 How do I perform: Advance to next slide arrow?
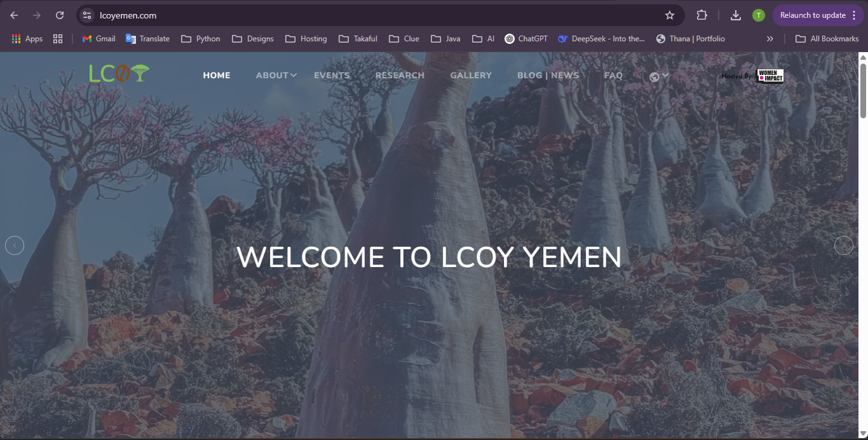pos(843,245)
